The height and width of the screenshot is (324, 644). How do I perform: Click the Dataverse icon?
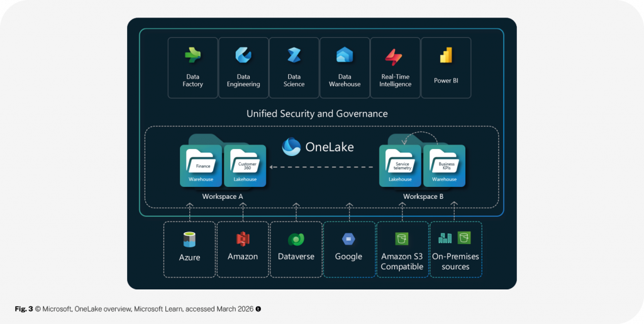point(296,240)
